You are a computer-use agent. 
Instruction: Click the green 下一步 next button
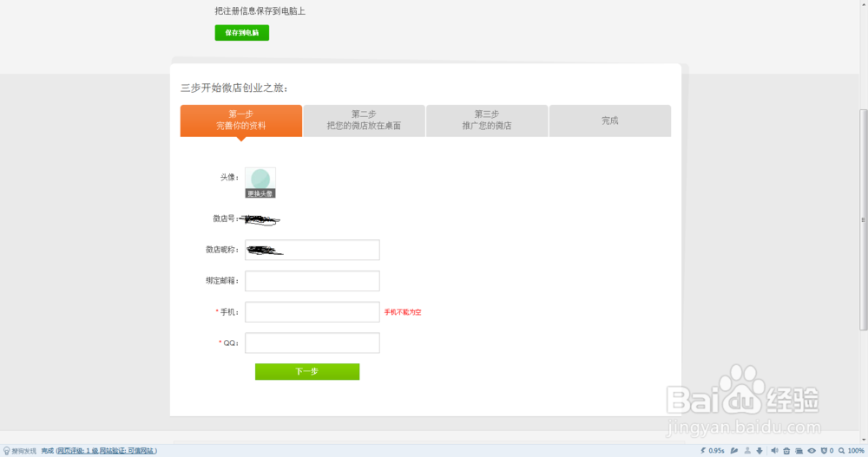pos(307,372)
